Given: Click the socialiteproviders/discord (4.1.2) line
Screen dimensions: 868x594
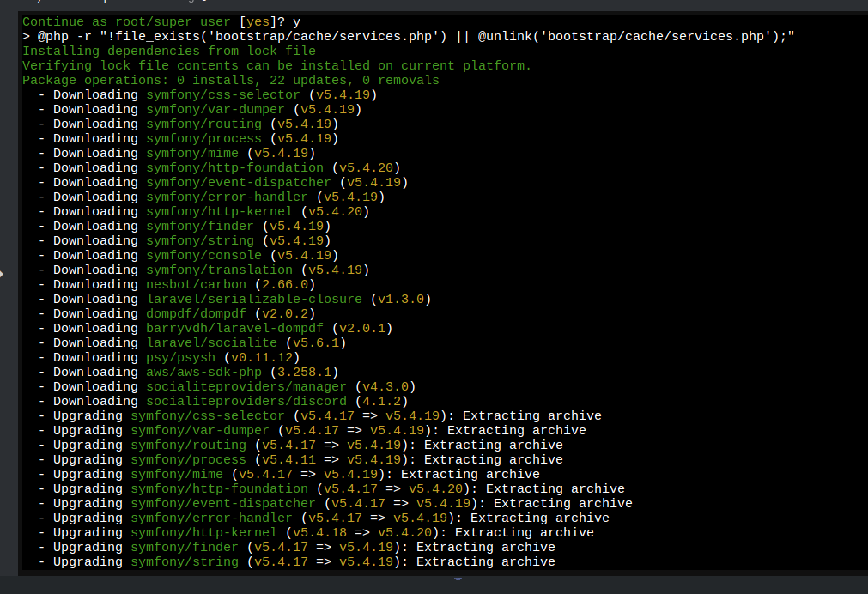Looking at the screenshot, I should point(223,401).
